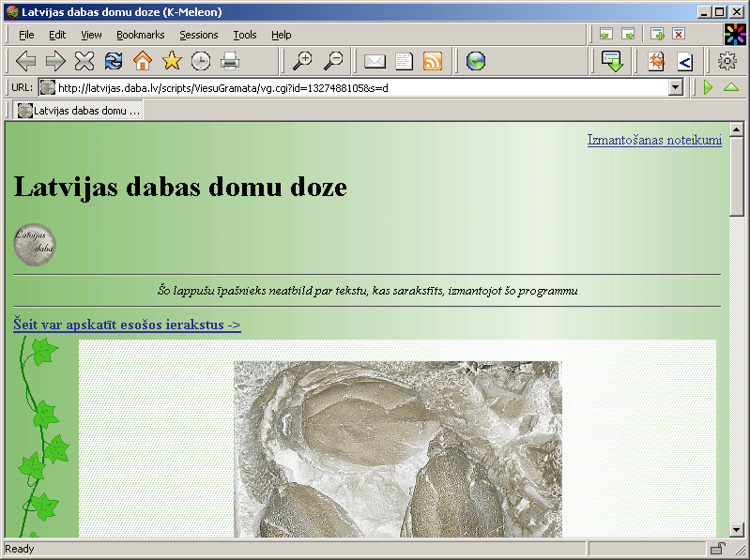
Task: Click the vertical scrollbar thumb
Action: (737, 175)
